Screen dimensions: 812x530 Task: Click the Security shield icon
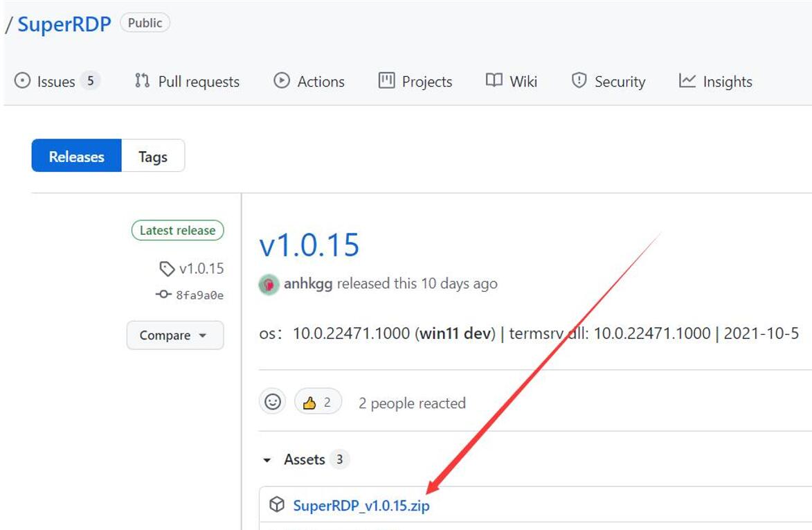coord(579,80)
